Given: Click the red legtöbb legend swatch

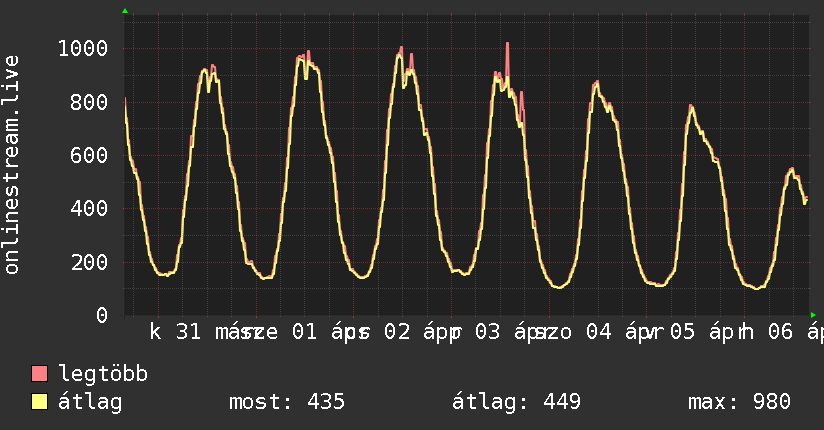Looking at the screenshot, I should pyautogui.click(x=40, y=374).
